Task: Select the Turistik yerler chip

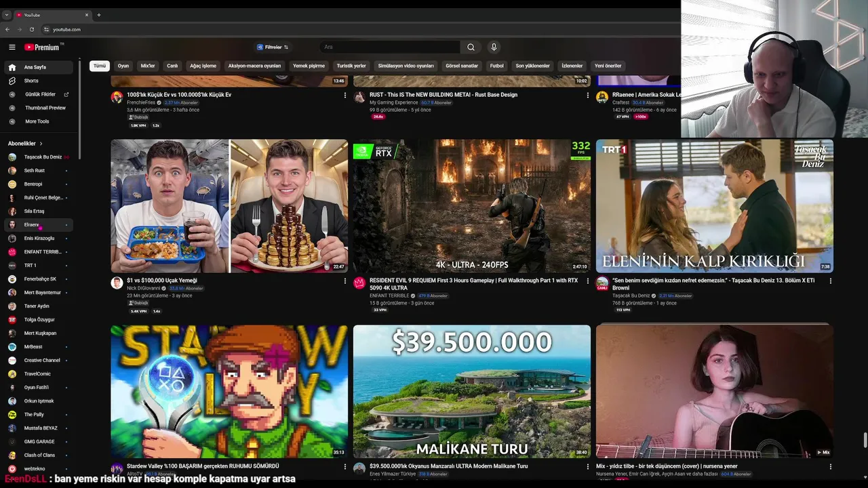Action: [x=351, y=66]
